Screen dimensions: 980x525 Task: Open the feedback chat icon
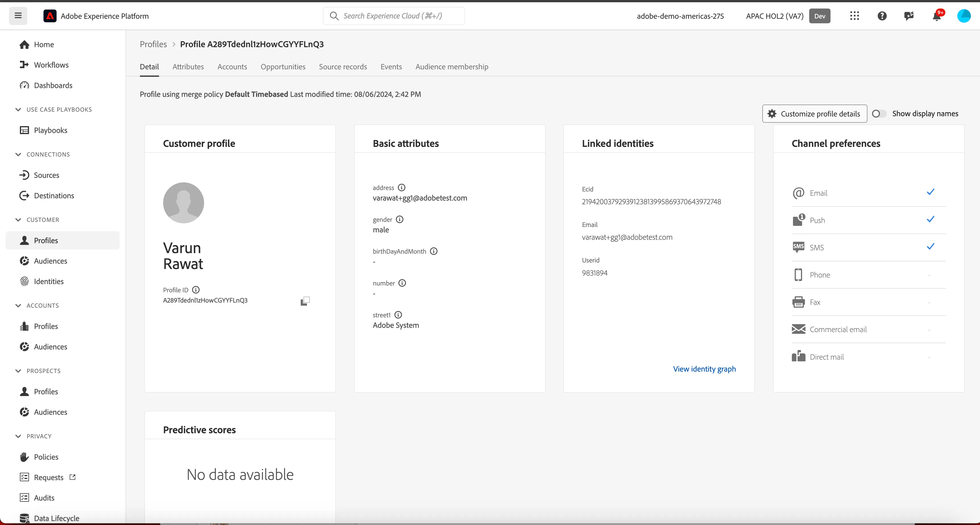click(x=909, y=16)
